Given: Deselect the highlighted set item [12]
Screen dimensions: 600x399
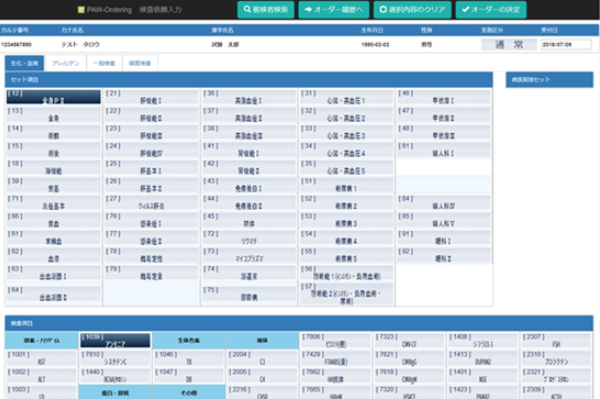Looking at the screenshot, I should [54, 97].
